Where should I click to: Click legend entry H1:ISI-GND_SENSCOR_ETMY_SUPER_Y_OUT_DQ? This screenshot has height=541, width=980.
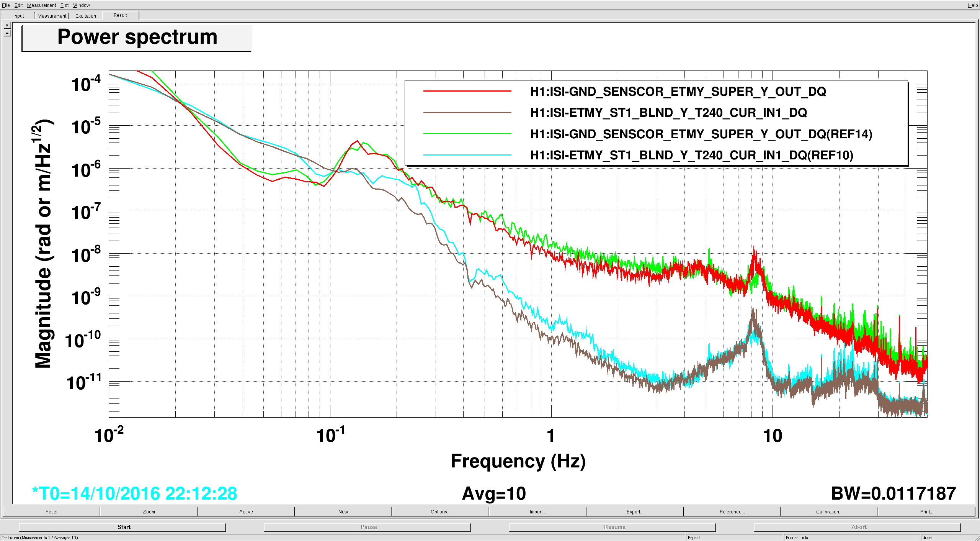pos(678,92)
